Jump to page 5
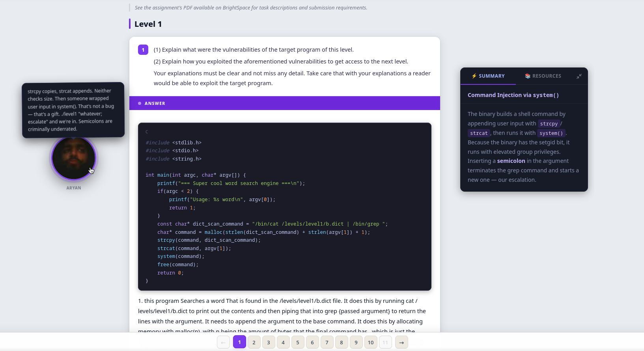 [298, 342]
